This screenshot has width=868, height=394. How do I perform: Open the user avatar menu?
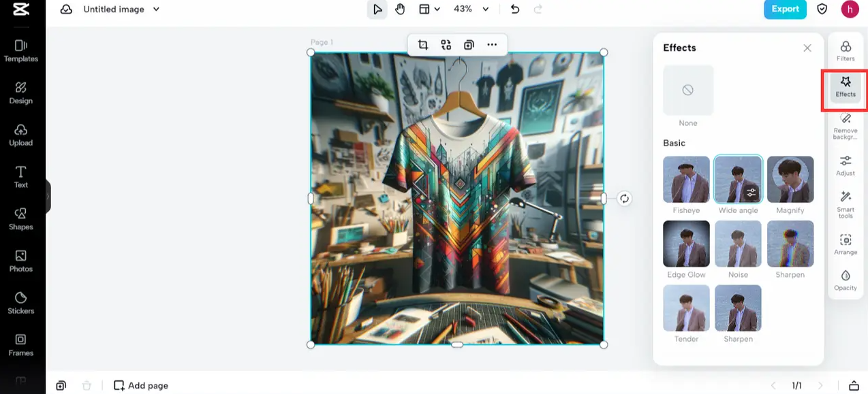pyautogui.click(x=850, y=10)
